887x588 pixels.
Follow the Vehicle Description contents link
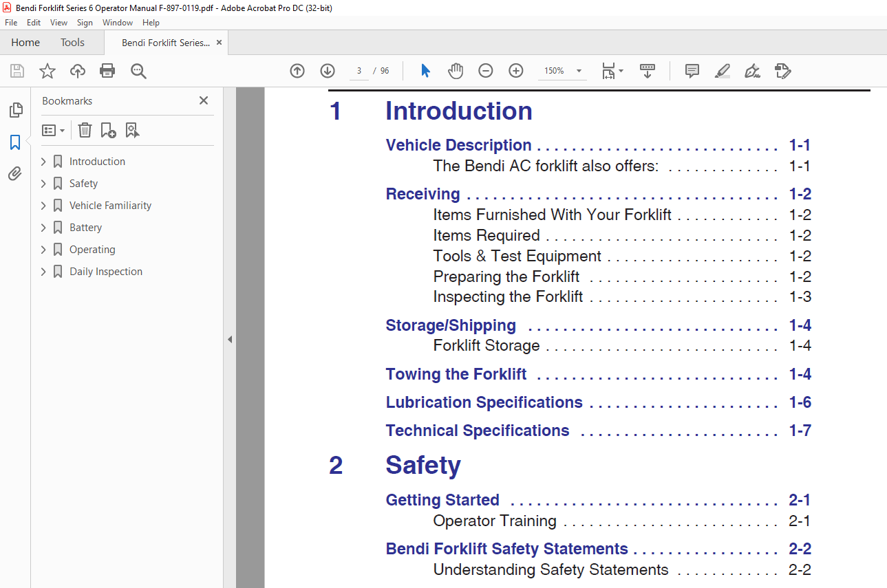[458, 145]
